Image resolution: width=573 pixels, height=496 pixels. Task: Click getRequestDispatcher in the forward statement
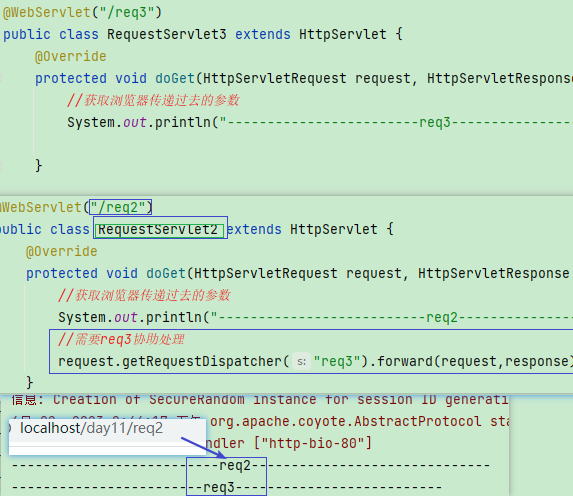click(x=202, y=361)
